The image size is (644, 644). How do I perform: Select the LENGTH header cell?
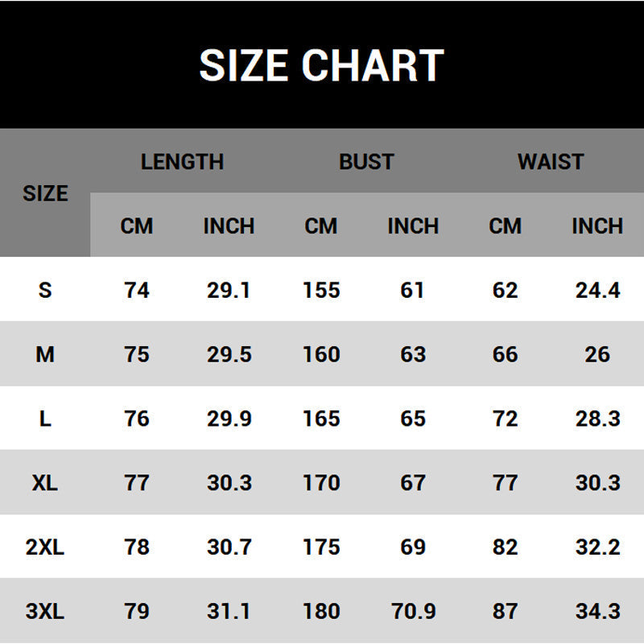[182, 161]
